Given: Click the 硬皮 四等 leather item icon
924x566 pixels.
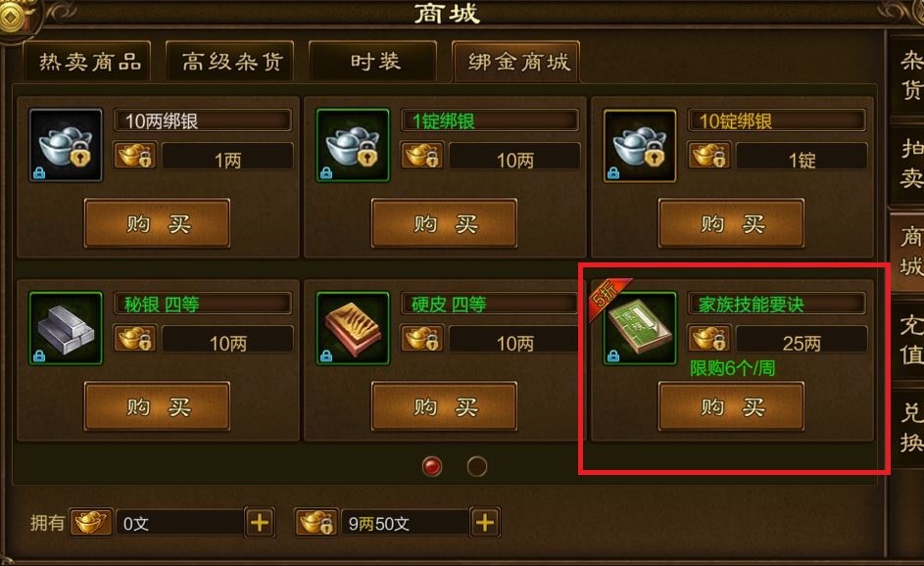Looking at the screenshot, I should tap(353, 328).
